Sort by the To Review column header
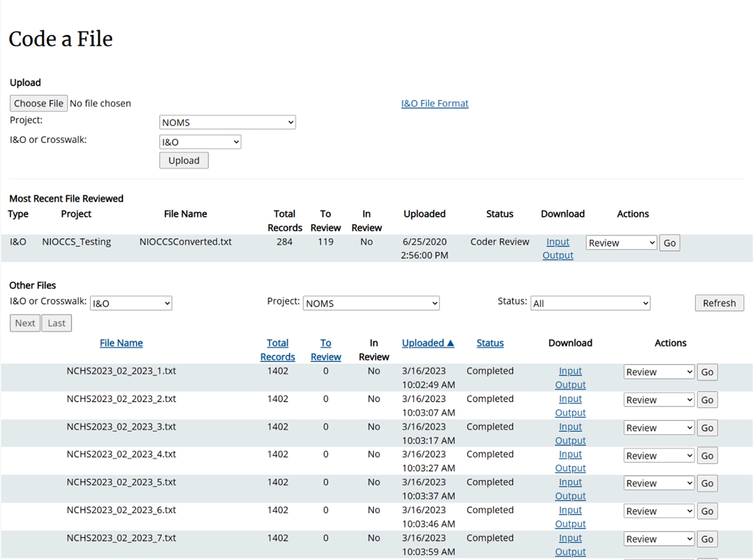Screen dimensions: 753x560 click(x=326, y=350)
